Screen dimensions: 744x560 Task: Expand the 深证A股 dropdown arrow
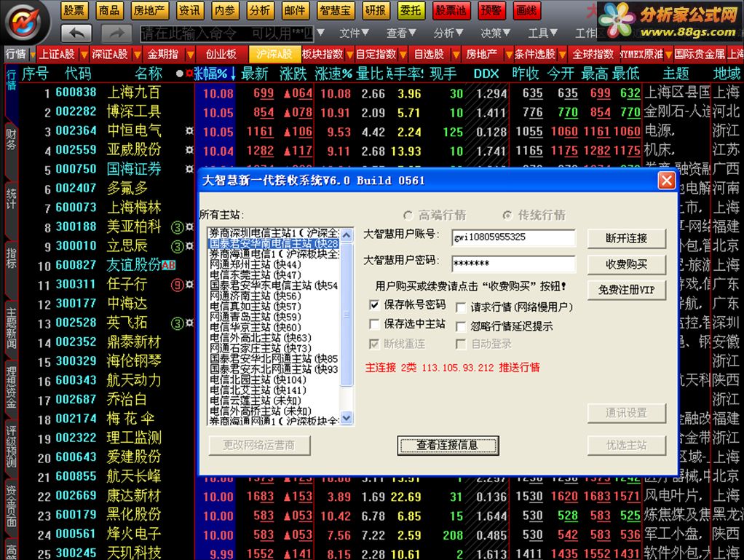(137, 55)
